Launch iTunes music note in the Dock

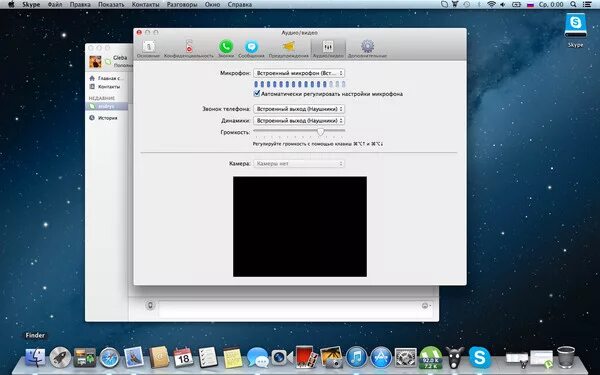point(356,357)
